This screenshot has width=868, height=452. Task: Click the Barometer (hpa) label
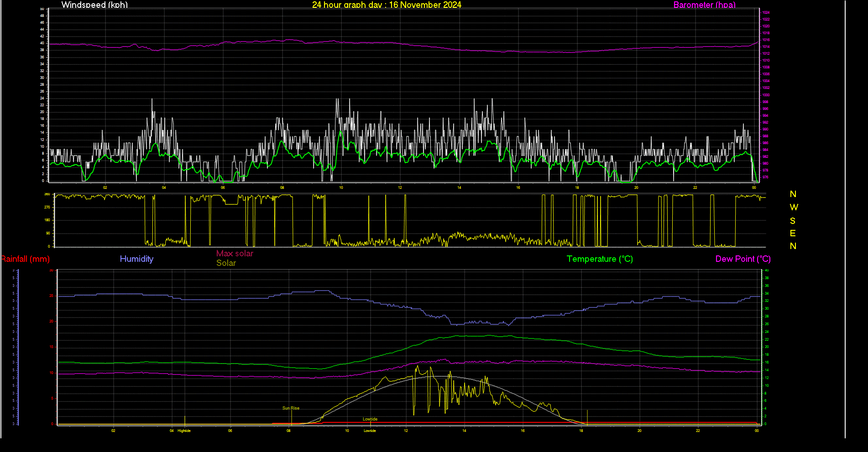coord(705,5)
